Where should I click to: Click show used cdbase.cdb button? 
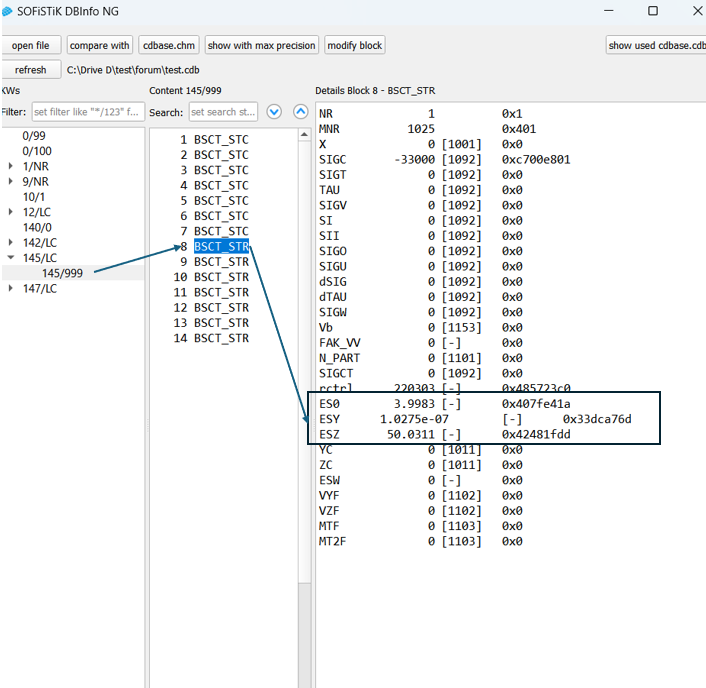pyautogui.click(x=656, y=45)
